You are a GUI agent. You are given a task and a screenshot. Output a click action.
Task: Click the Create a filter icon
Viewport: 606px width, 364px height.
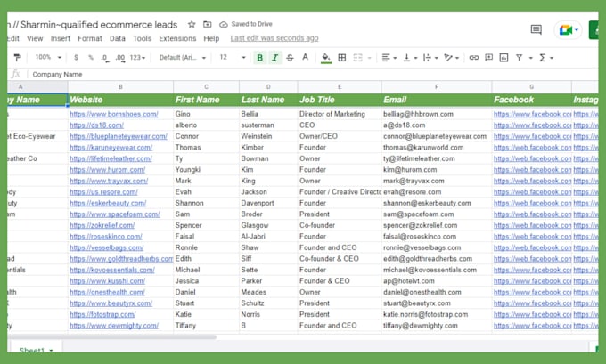point(519,58)
